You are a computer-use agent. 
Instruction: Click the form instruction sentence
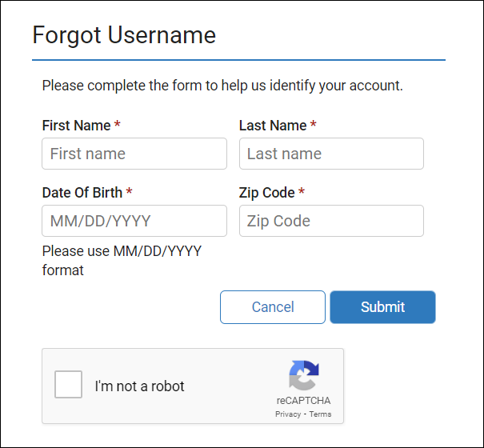tap(222, 85)
